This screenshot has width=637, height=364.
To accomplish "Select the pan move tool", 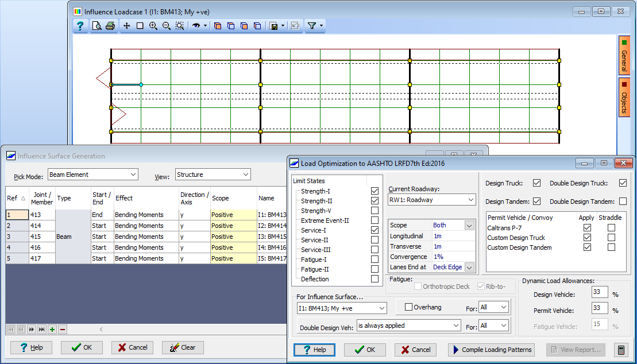I will tap(127, 26).
